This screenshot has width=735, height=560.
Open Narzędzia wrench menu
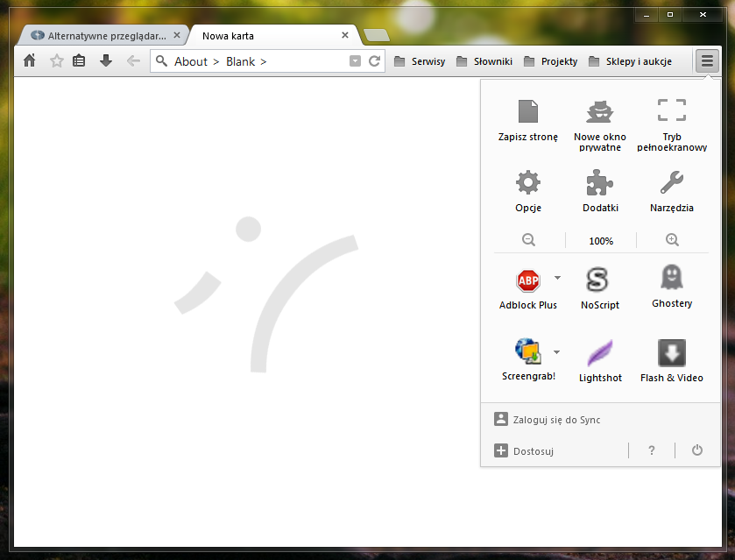coord(672,191)
